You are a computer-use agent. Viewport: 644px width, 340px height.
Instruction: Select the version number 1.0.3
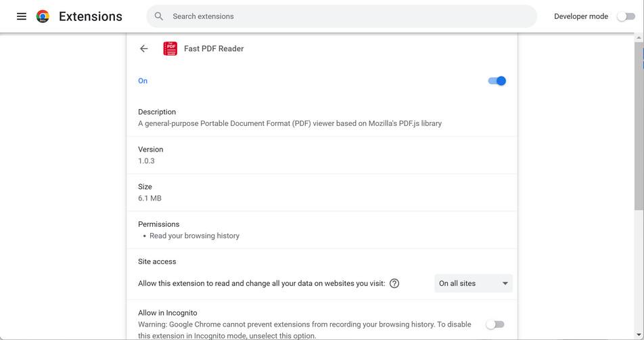(x=146, y=161)
